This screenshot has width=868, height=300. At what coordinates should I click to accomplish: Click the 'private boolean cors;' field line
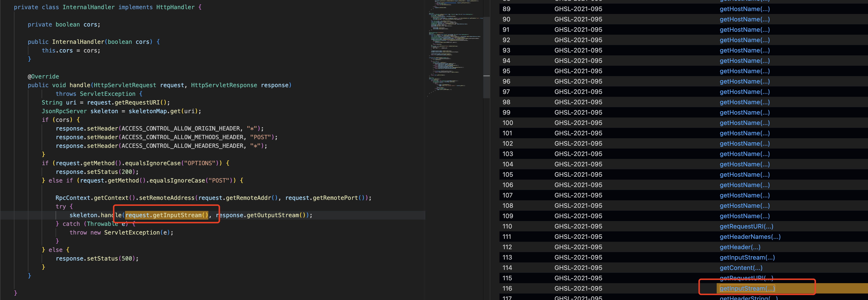point(64,25)
